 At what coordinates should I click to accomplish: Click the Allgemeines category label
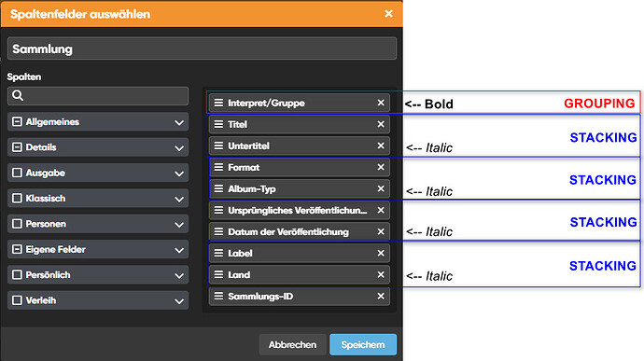point(52,121)
